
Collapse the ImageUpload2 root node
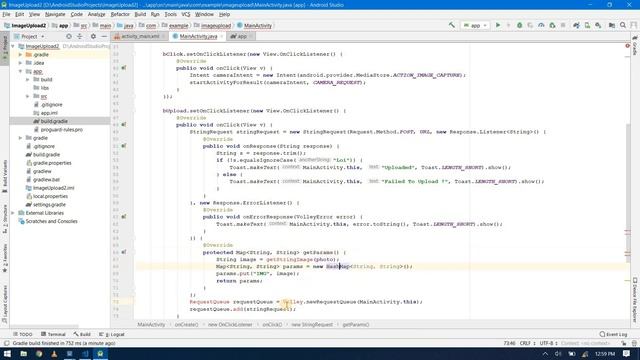click(13, 46)
